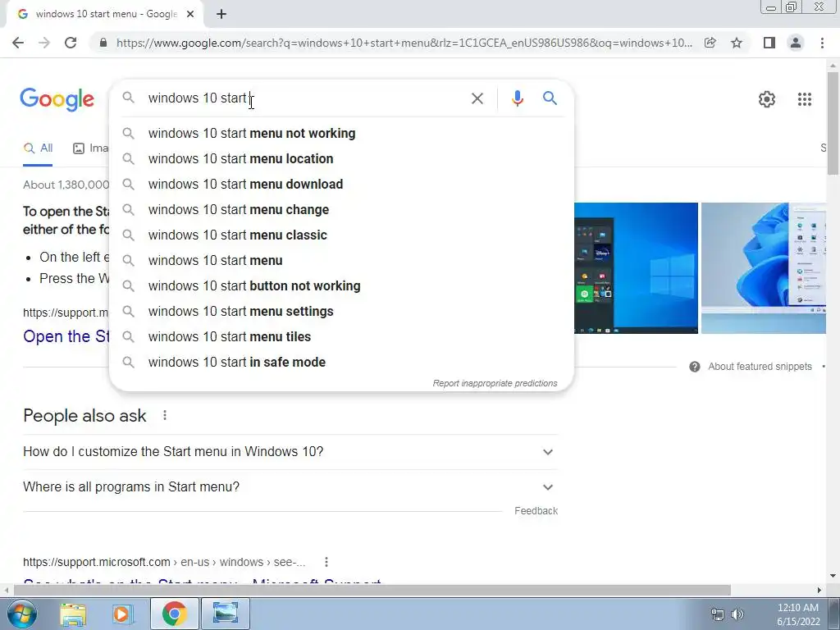
Task: Click the Chrome address bar URL
Action: tap(404, 43)
